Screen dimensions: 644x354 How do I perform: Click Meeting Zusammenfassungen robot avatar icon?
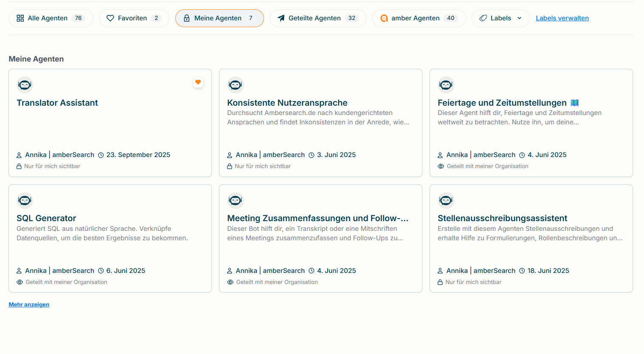[x=235, y=200]
